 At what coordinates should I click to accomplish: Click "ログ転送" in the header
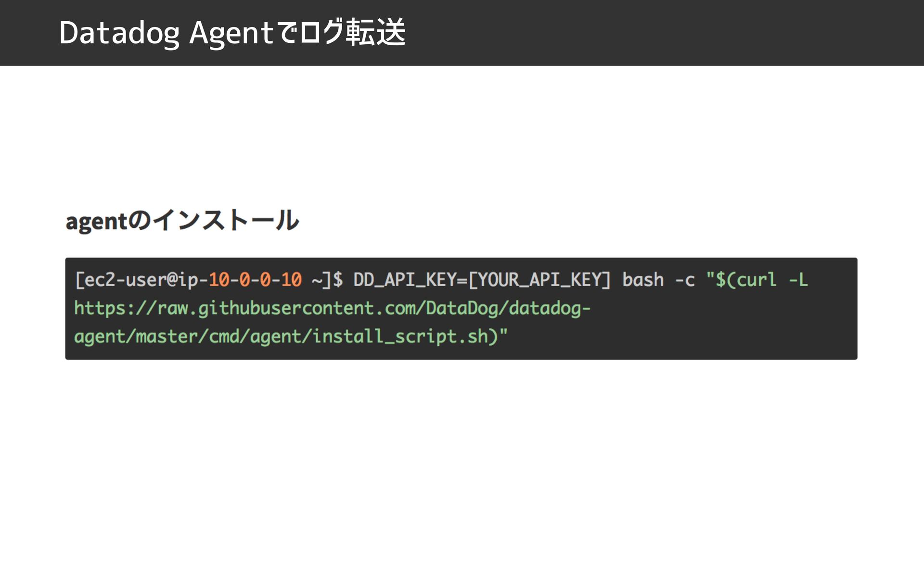pos(352,33)
